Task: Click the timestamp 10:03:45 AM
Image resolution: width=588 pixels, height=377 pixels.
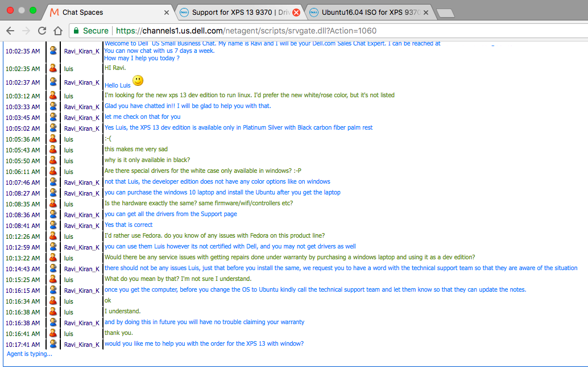Action: coord(23,118)
